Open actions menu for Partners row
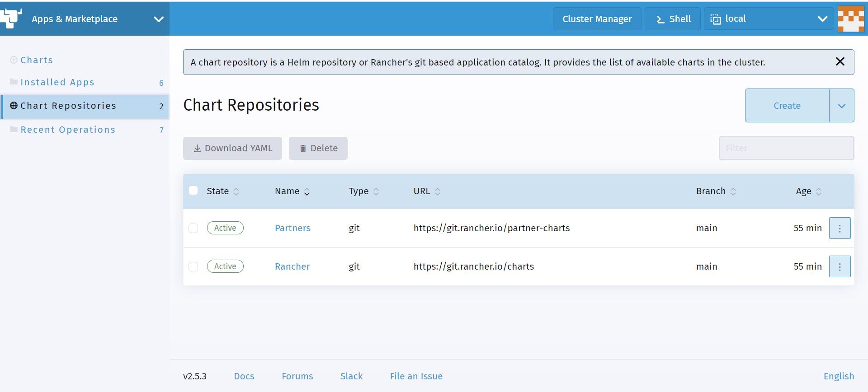The image size is (868, 392). 840,228
